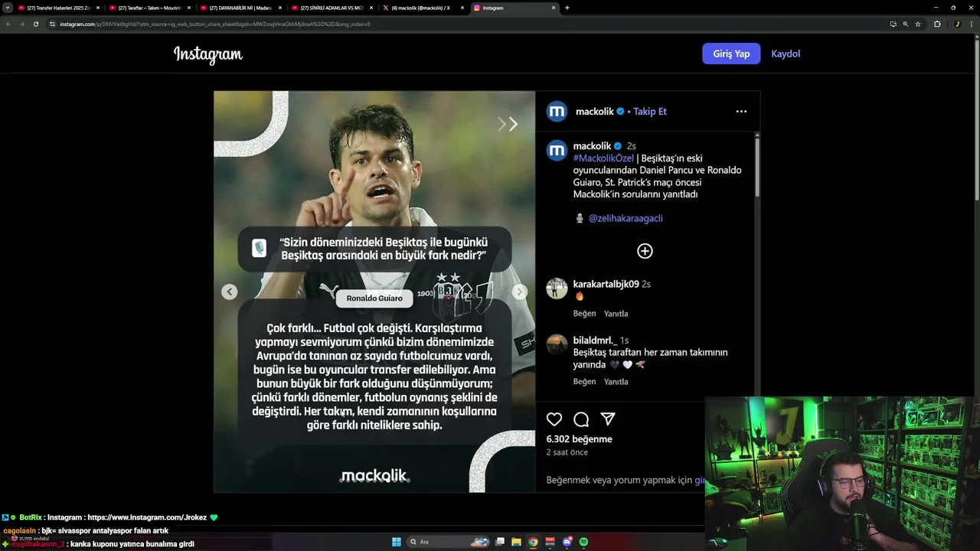
Task: Open bilaldmrl._ profile picture
Action: point(557,344)
